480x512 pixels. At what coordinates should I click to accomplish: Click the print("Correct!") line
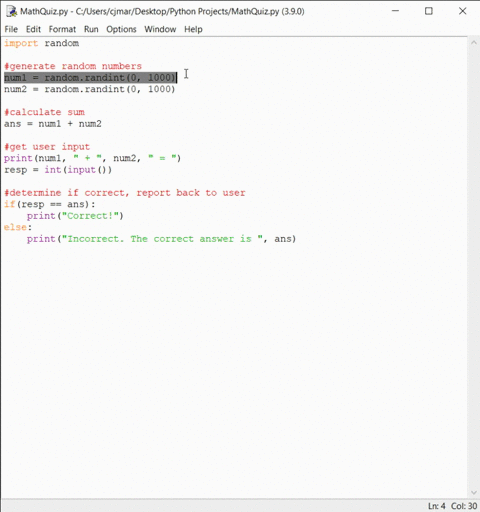pos(75,216)
